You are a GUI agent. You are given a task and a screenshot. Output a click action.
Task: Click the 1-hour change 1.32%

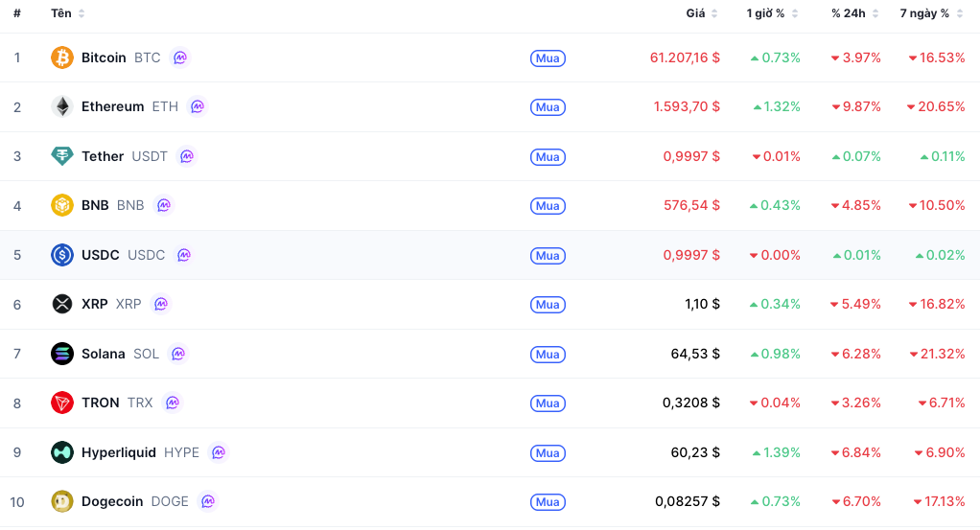[x=777, y=107]
